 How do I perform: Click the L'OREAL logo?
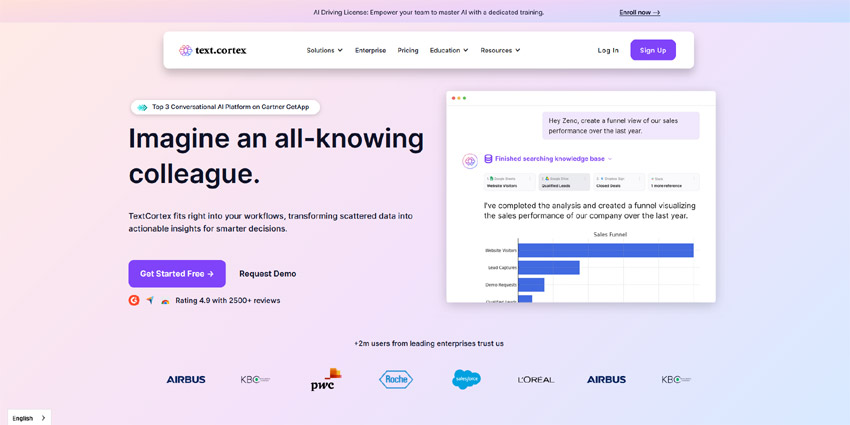coord(536,380)
